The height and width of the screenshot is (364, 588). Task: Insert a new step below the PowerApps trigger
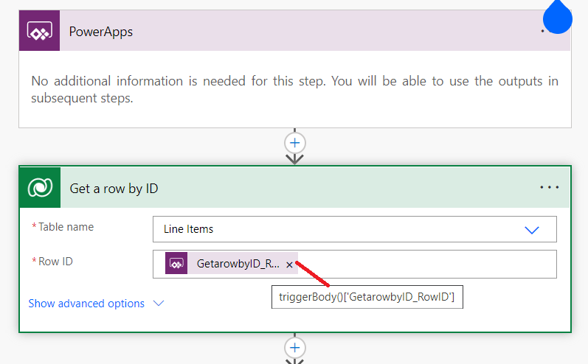[295, 142]
